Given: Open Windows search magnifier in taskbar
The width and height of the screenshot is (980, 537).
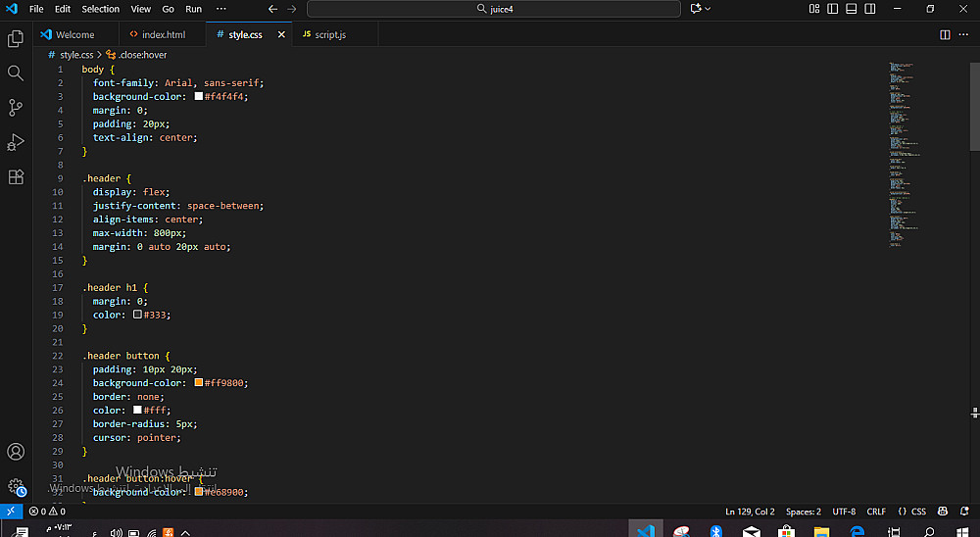Looking at the screenshot, I should [929, 531].
